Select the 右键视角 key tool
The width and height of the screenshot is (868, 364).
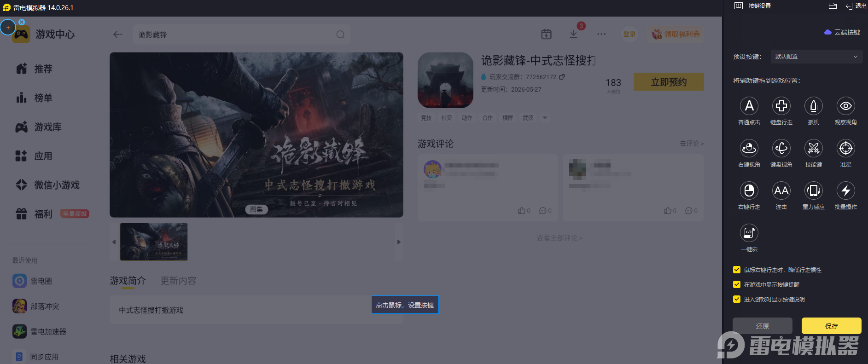tap(749, 148)
